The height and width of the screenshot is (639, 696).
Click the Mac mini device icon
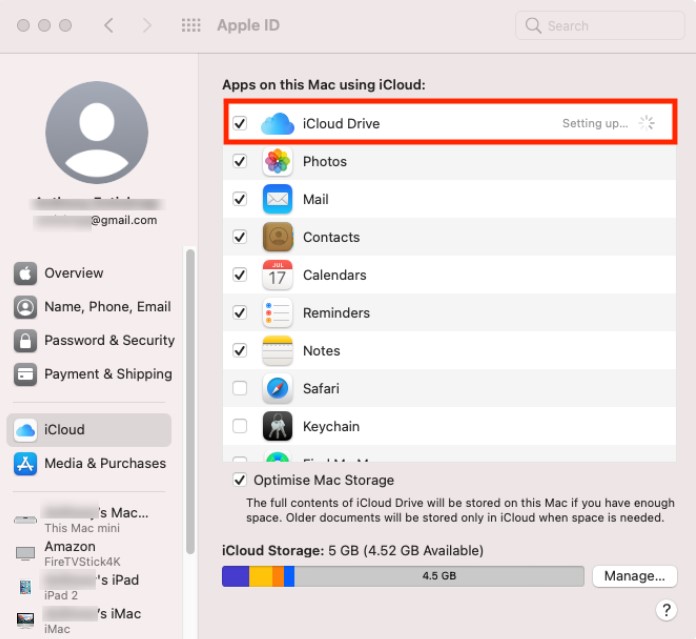tap(25, 520)
